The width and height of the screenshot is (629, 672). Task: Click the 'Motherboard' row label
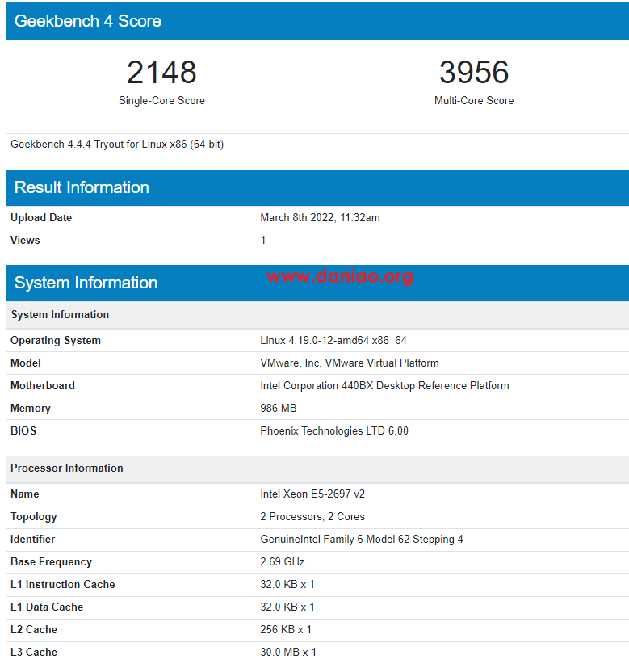click(x=43, y=386)
